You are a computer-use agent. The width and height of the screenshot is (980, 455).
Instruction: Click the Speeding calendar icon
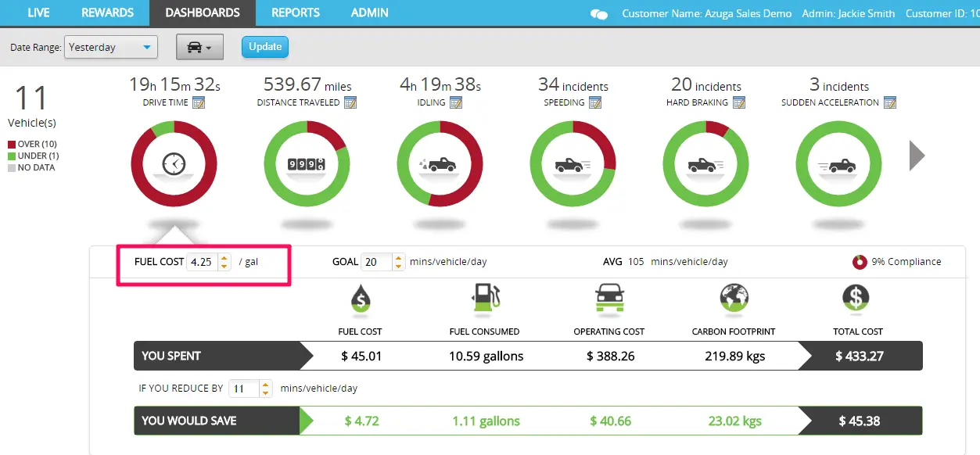(x=595, y=102)
